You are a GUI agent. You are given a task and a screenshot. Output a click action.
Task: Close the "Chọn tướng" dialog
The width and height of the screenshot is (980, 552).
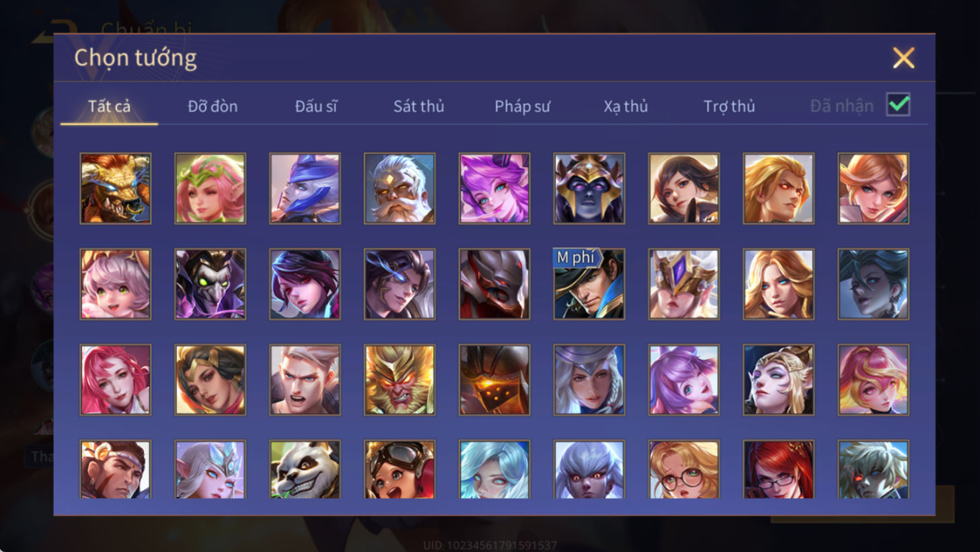[903, 58]
